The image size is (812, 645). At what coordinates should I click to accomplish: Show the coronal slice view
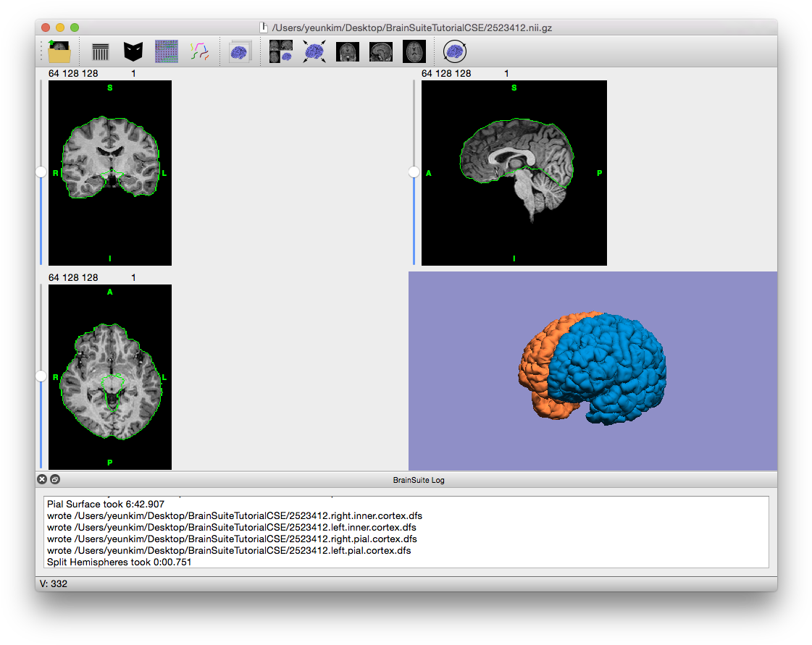pyautogui.click(x=347, y=51)
